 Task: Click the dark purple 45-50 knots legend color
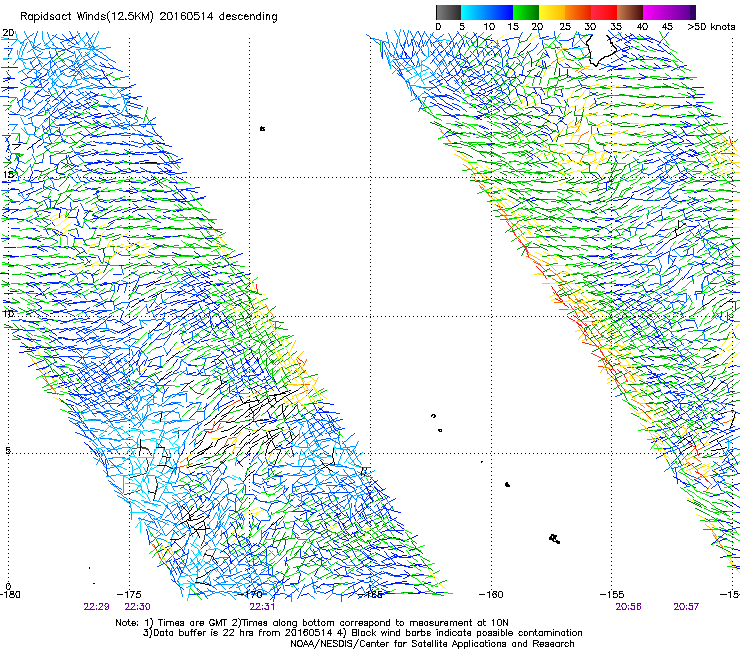(x=682, y=12)
